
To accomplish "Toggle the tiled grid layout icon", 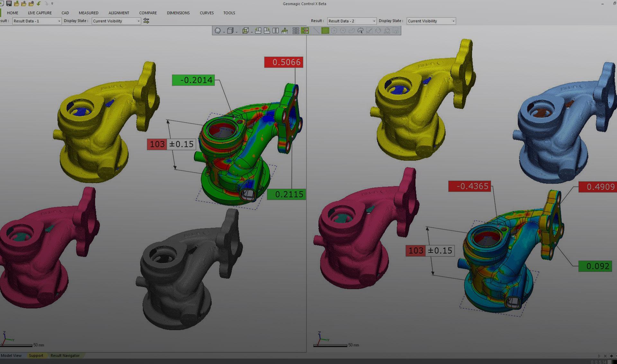I will tap(296, 31).
